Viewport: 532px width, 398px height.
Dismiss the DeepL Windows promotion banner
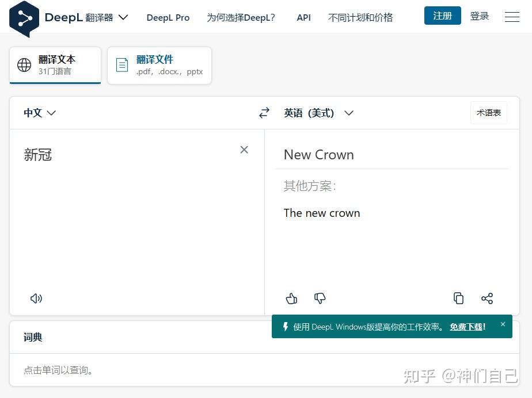click(503, 324)
